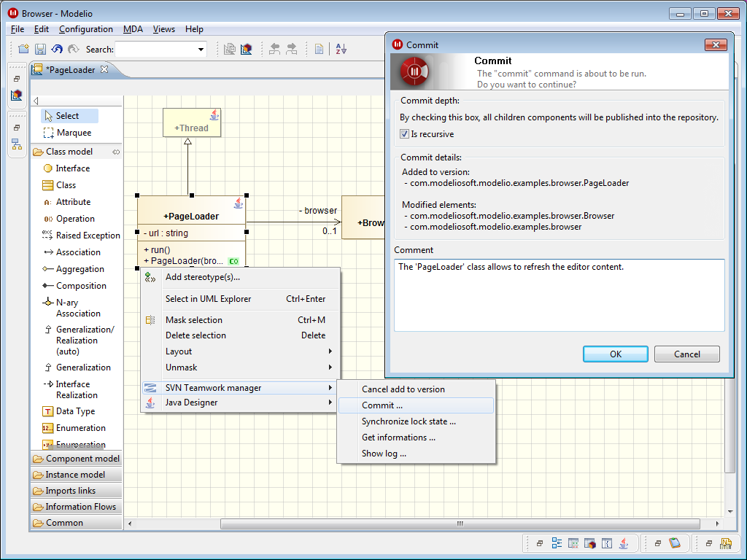Click the diagram horizontal scrollbar thumb
Image resolution: width=747 pixels, height=560 pixels.
[x=460, y=524]
